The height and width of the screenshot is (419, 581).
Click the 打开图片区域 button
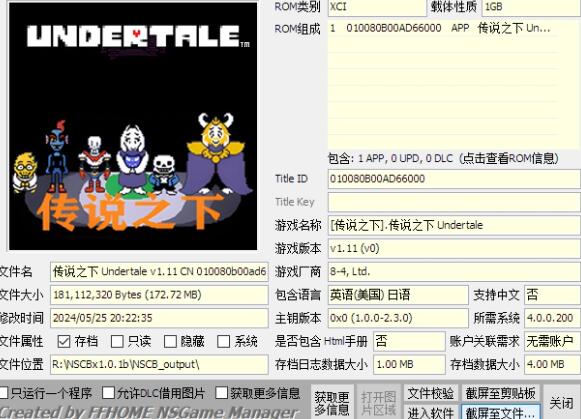(x=378, y=403)
